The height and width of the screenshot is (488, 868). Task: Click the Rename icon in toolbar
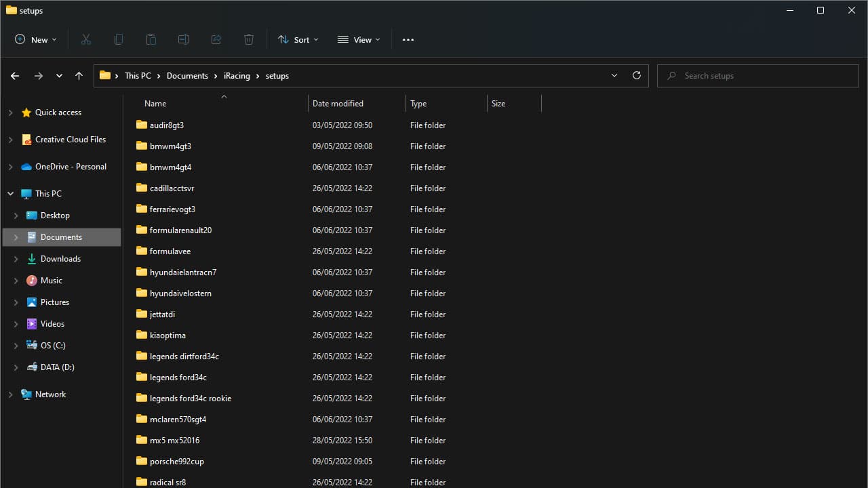point(184,39)
